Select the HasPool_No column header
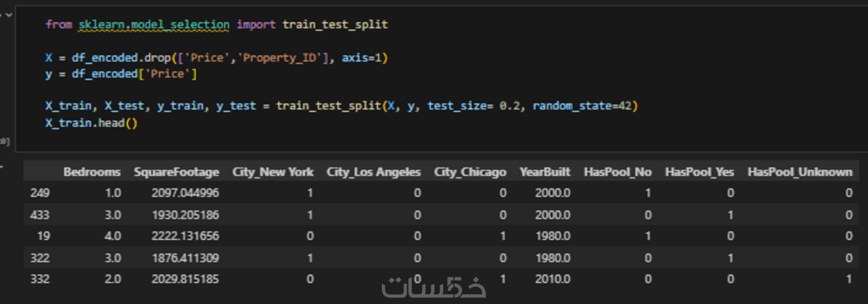868x304 pixels. coord(618,172)
